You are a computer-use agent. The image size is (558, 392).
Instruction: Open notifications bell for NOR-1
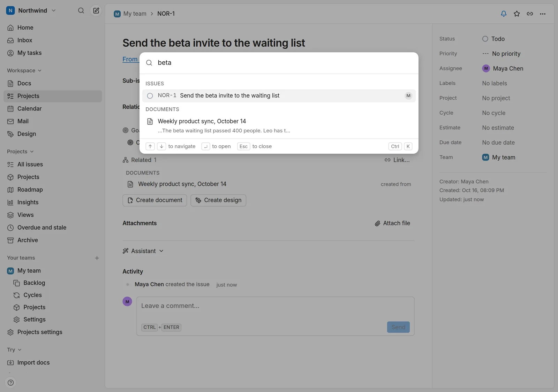(504, 14)
